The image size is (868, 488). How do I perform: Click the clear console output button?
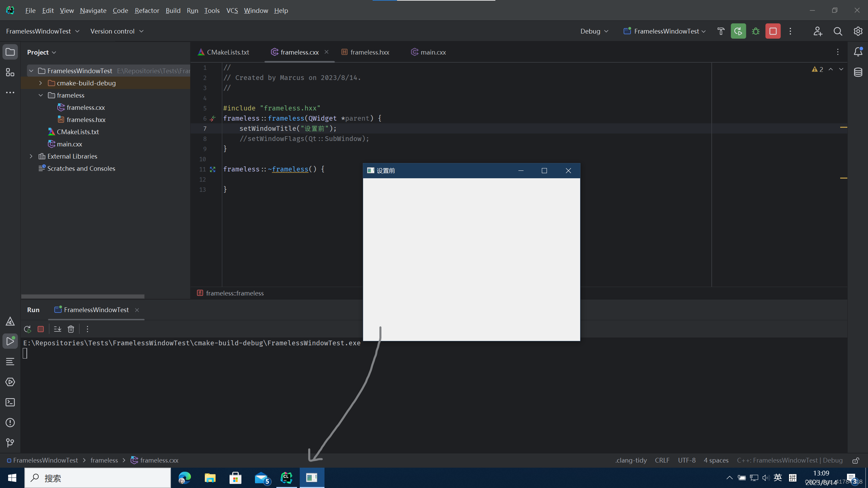71,329
